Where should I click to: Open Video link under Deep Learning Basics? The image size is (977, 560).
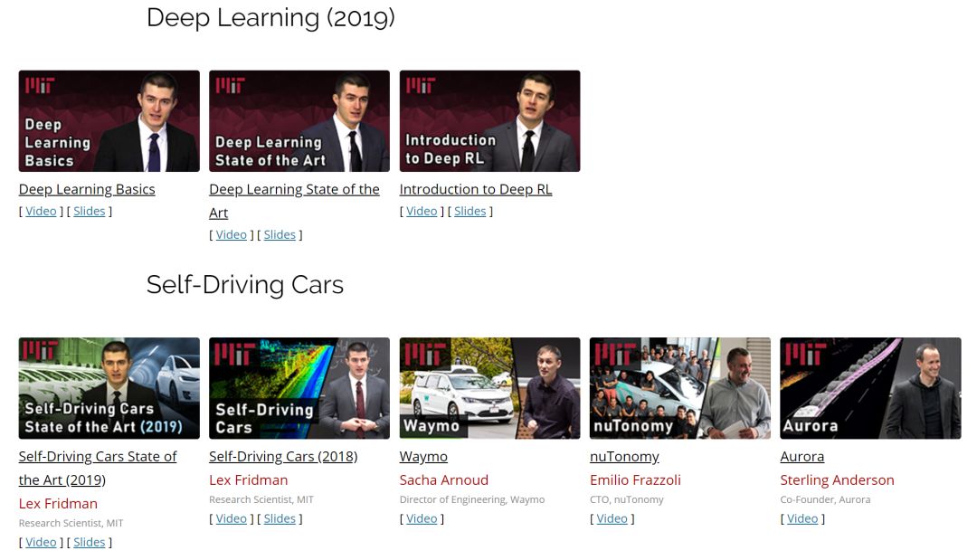(41, 211)
